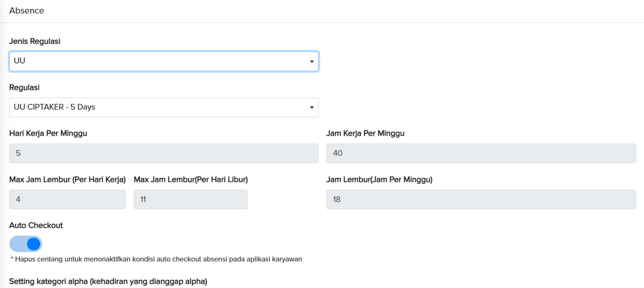Click the Hari Kerja Per Minggu field
This screenshot has height=288, width=644.
[x=164, y=153]
